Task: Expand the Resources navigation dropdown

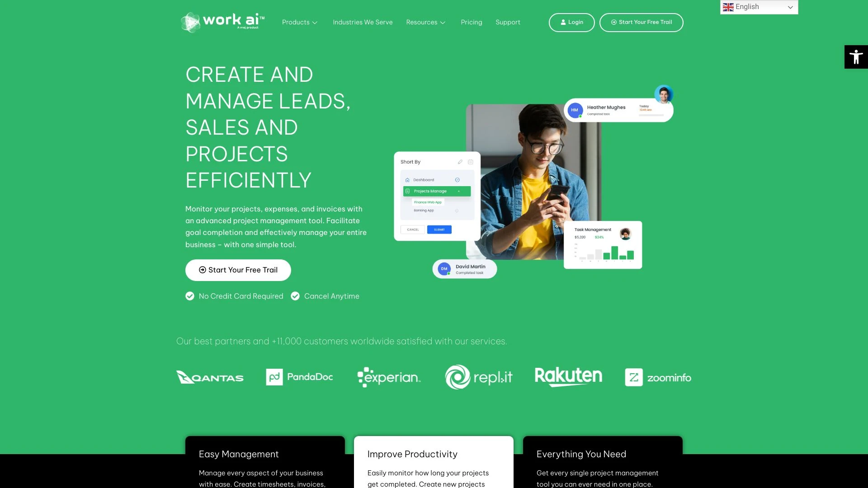Action: (x=426, y=22)
